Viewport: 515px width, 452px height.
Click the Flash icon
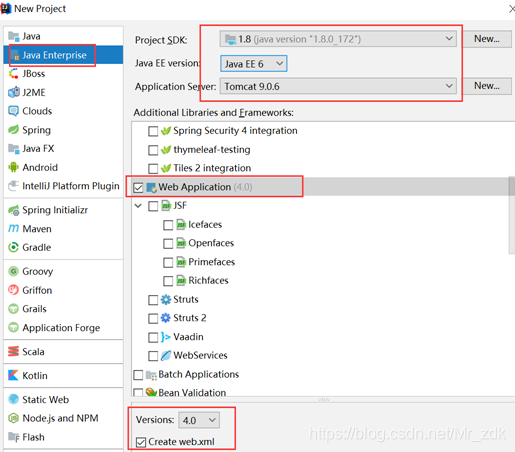14,437
